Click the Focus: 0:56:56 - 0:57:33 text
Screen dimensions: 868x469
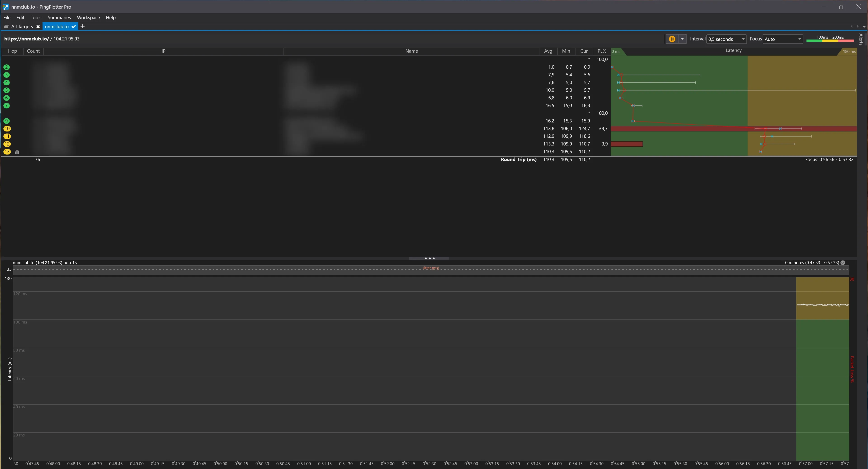pyautogui.click(x=829, y=159)
